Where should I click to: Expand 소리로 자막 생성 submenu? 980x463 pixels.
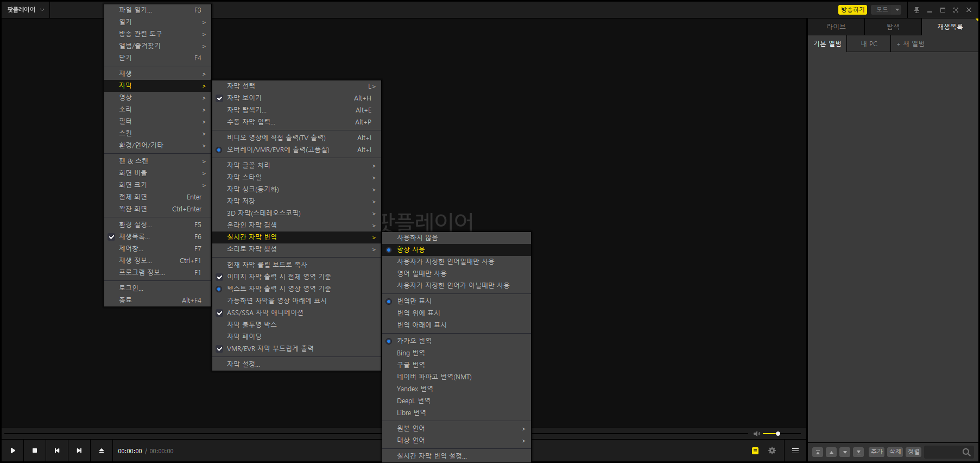(x=296, y=249)
